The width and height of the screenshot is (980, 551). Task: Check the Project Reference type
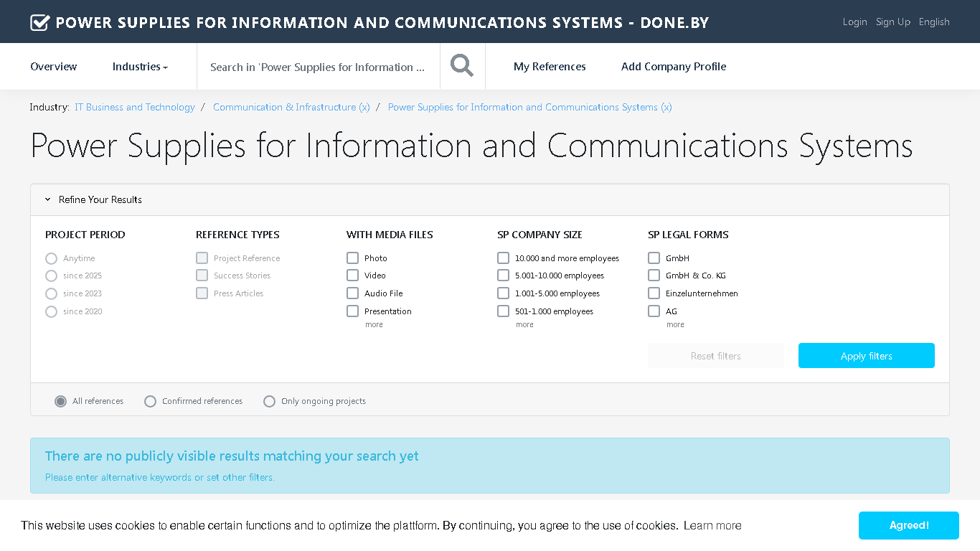[x=202, y=258]
